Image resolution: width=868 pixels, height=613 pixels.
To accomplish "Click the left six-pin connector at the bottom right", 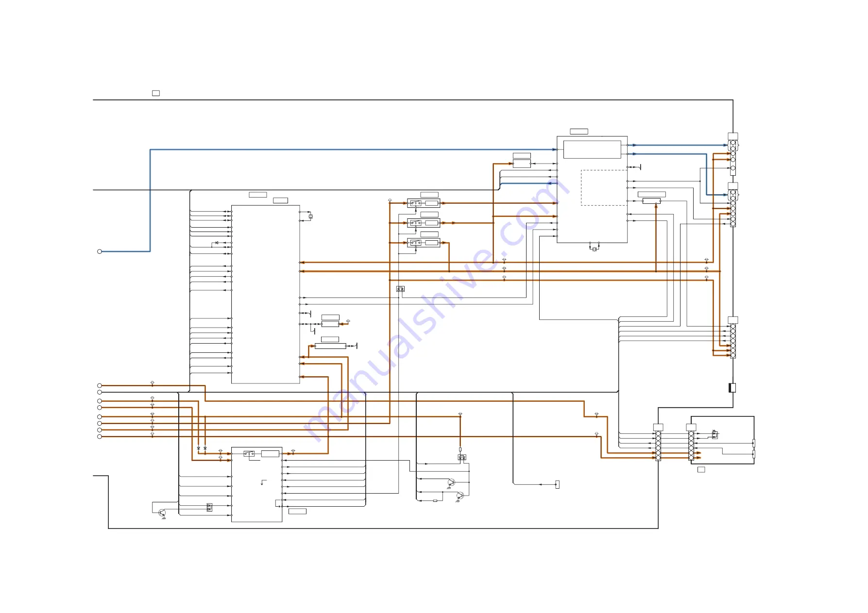I will point(658,446).
